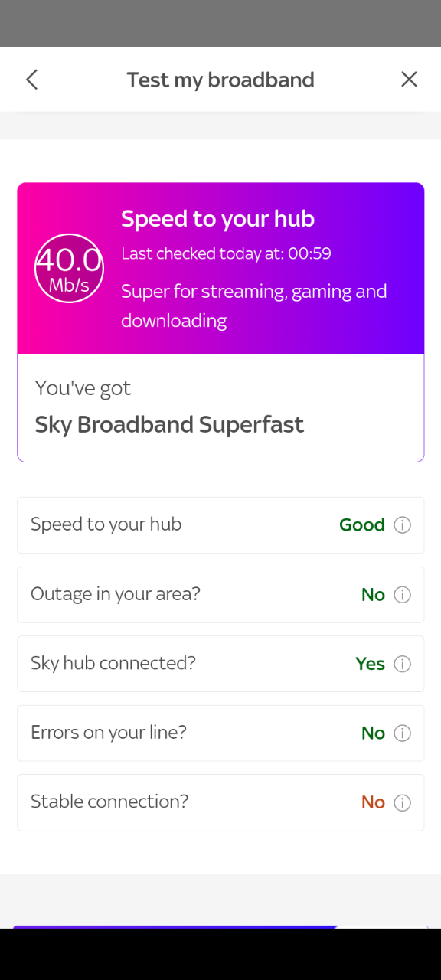Viewport: 441px width, 980px height.
Task: Open info for 'Errors on your line?' row
Action: 402,733
